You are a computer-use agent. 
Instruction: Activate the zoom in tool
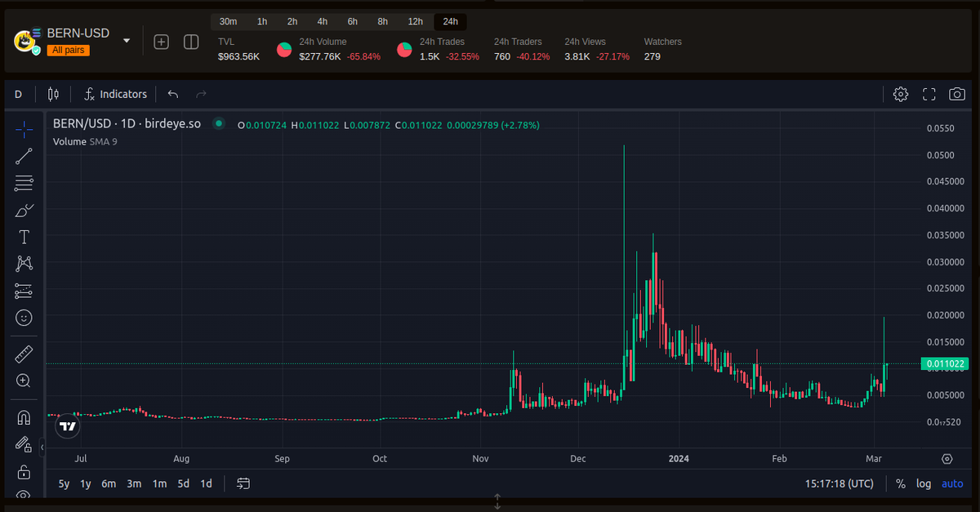(x=24, y=381)
